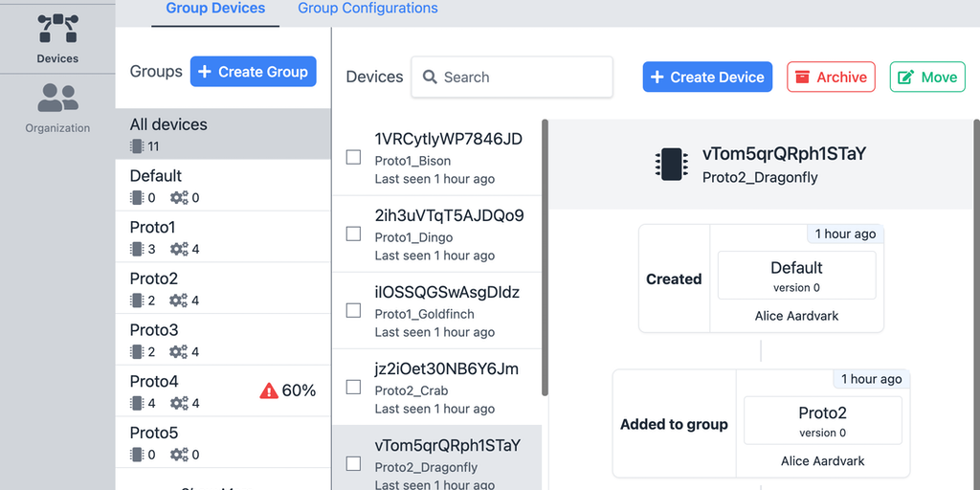Viewport: 980px width, 490px height.
Task: Click the gears configuration icon under Proto3
Action: coord(179,352)
